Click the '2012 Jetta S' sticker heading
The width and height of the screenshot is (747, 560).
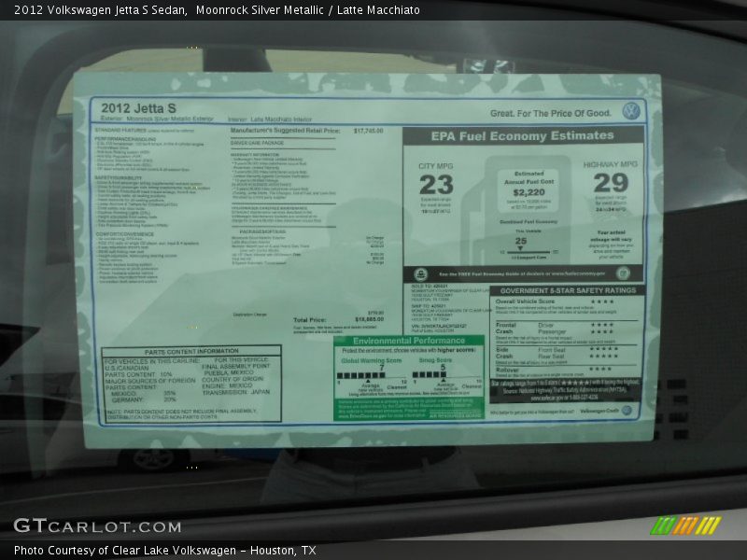pyautogui.click(x=138, y=108)
